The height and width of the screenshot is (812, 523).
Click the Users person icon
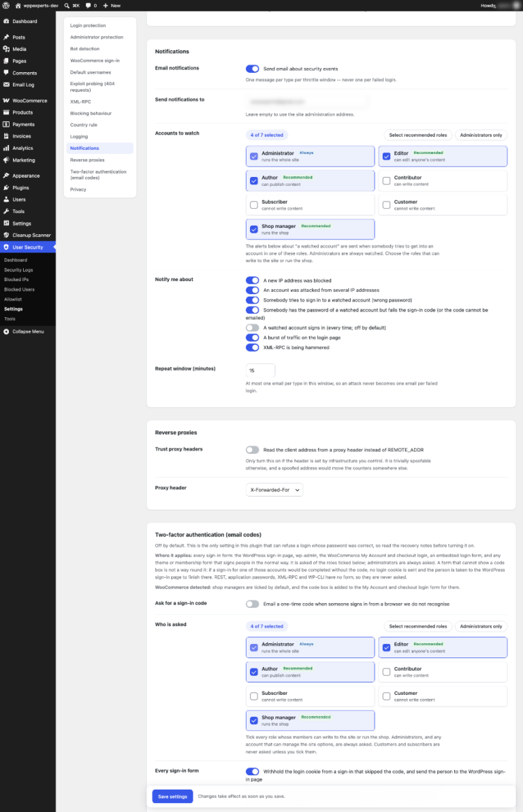(x=6, y=199)
